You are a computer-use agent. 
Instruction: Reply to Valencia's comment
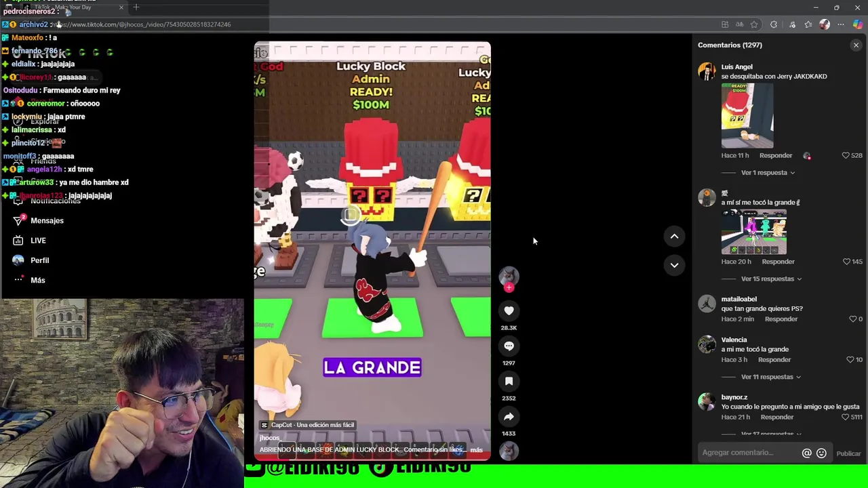tap(774, 360)
